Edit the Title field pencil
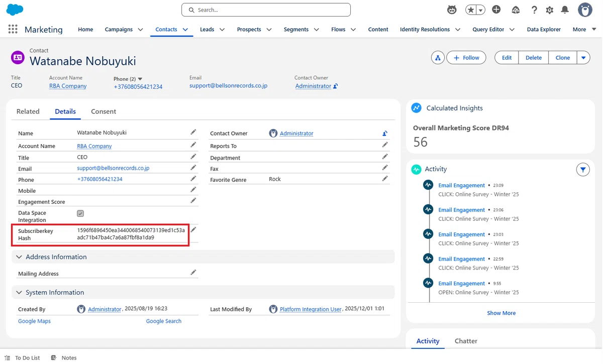 pyautogui.click(x=193, y=156)
